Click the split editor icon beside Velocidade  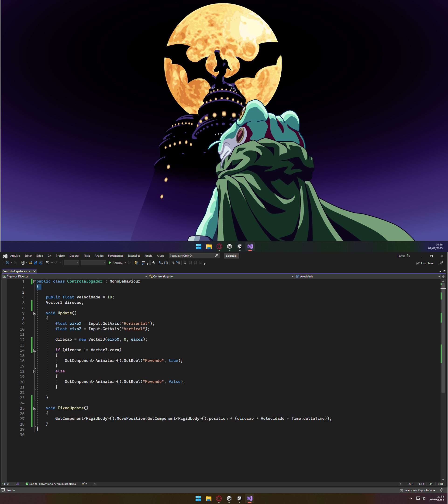click(443, 276)
